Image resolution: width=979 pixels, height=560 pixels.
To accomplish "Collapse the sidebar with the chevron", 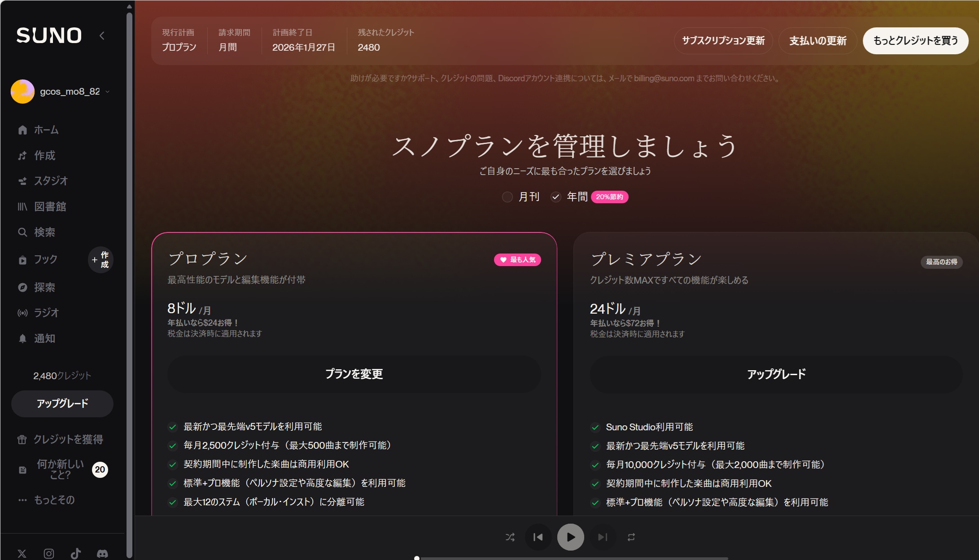I will coord(102,36).
